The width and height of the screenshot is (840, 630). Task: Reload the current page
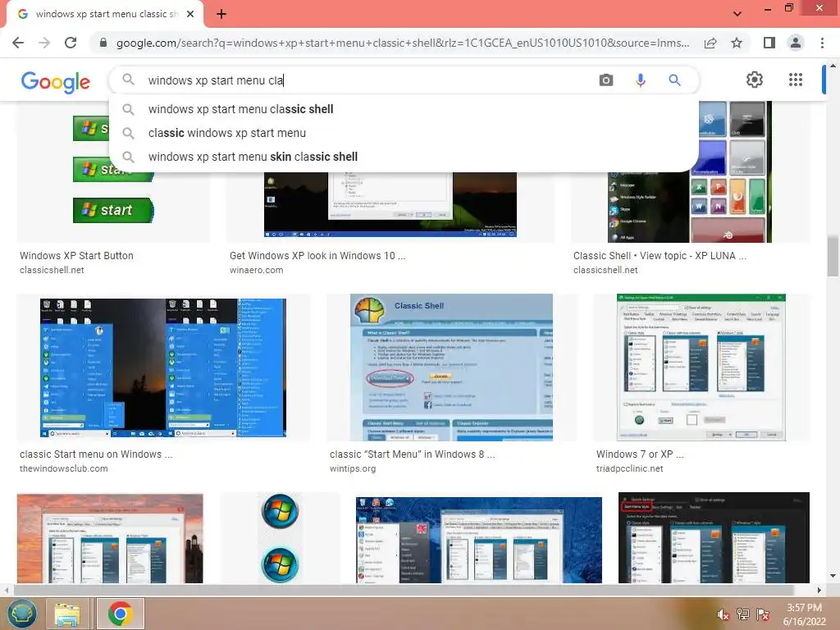[71, 43]
